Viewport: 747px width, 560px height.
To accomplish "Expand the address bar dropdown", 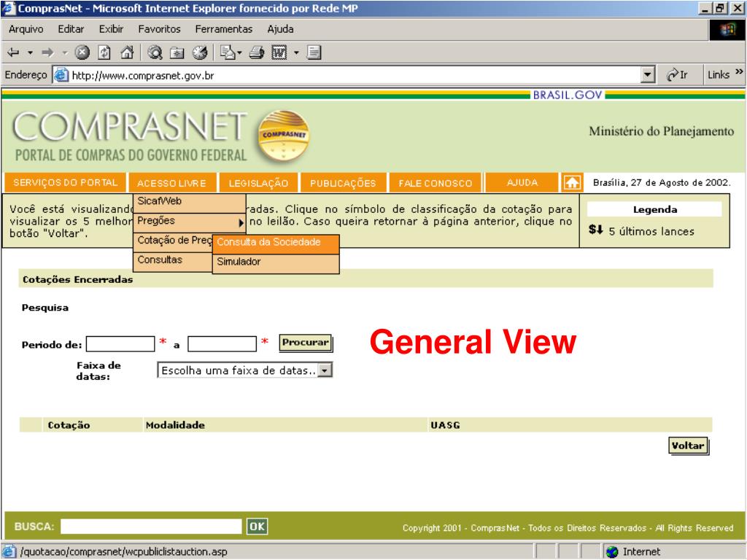I will pos(648,75).
